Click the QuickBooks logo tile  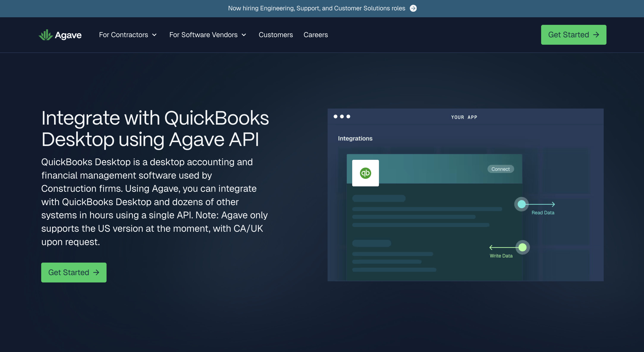click(365, 173)
